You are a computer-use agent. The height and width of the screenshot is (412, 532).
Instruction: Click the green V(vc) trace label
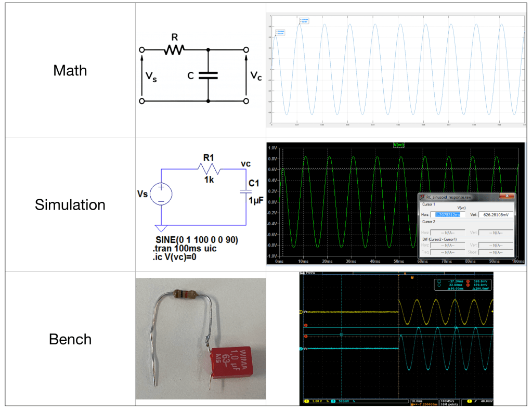click(x=398, y=144)
